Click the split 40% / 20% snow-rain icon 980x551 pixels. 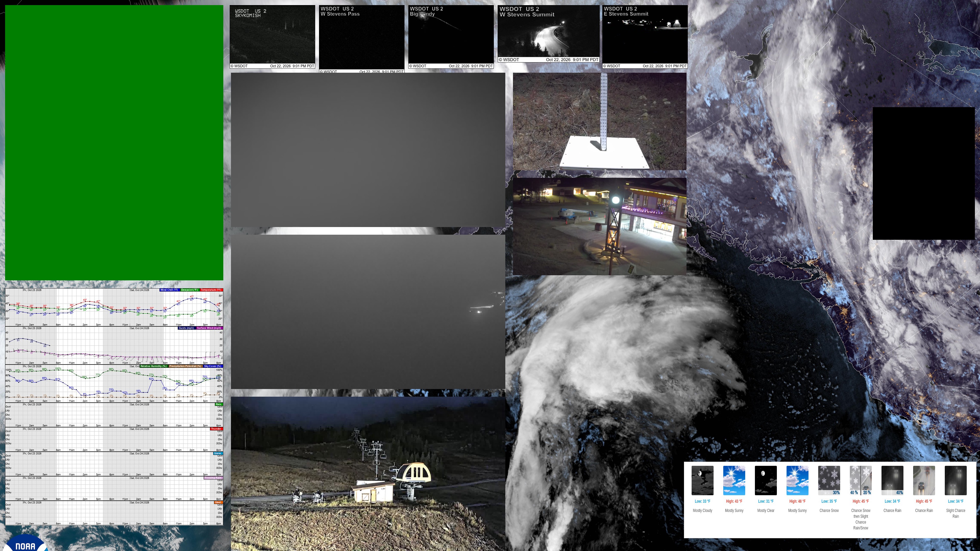pos(861,480)
